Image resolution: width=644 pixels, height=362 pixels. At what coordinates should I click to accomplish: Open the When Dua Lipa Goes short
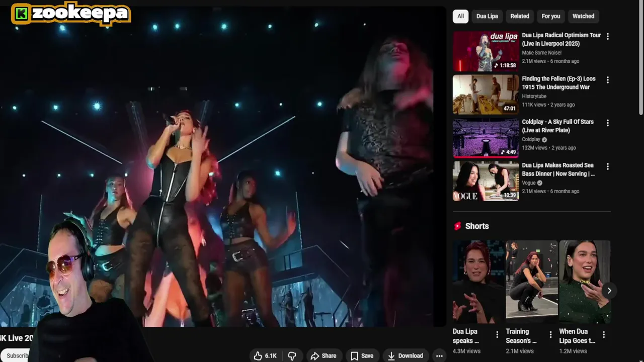tap(585, 282)
